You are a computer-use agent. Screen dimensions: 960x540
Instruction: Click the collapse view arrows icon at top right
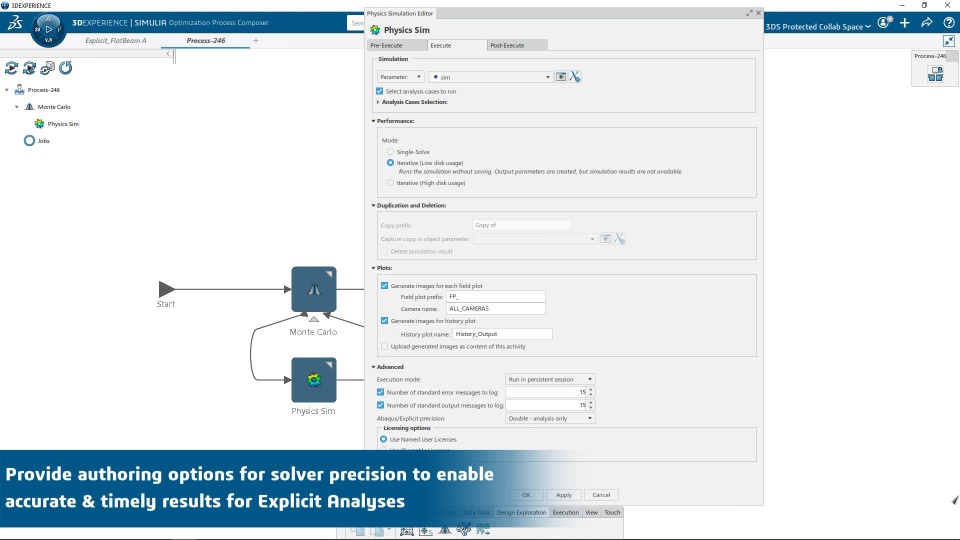pos(949,41)
